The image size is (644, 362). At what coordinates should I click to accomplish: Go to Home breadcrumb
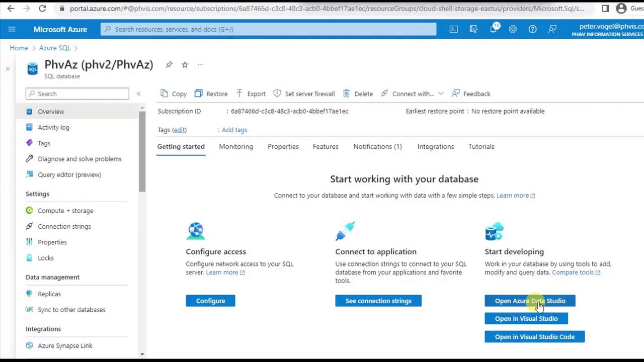tap(19, 48)
